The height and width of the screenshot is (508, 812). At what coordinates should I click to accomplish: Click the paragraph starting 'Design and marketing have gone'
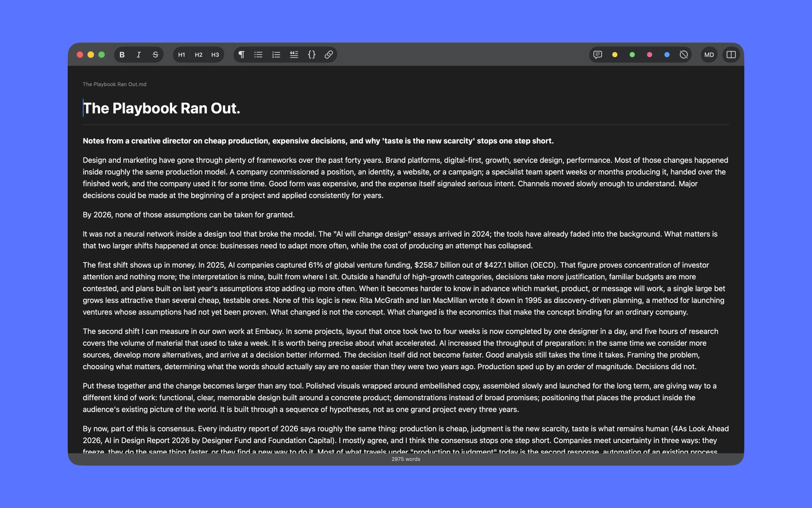pos(406,178)
